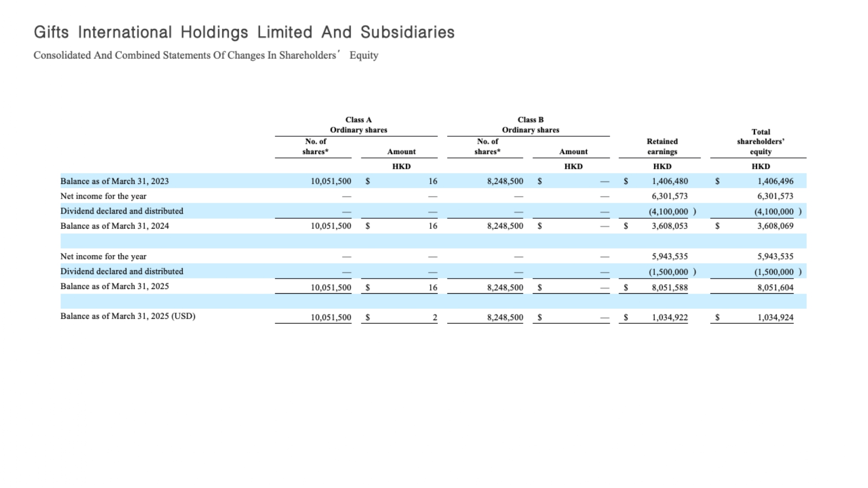Click Class A amount 2 in USD row
Image resolution: width=868 pixels, height=488 pixels.
tap(435, 317)
